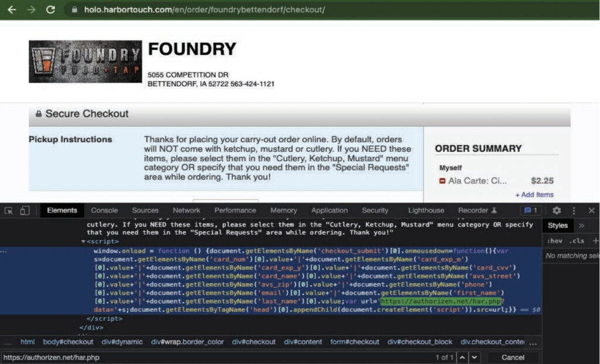Click the highlighted authorizen.net URL match
Viewport: 600px width, 364px height.
point(441,301)
